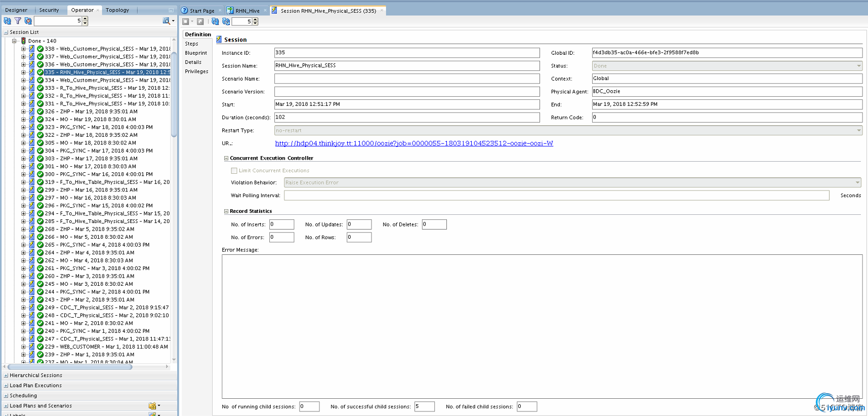Click the horizontal scrollbar under session list
The image size is (868, 416).
click(x=71, y=367)
